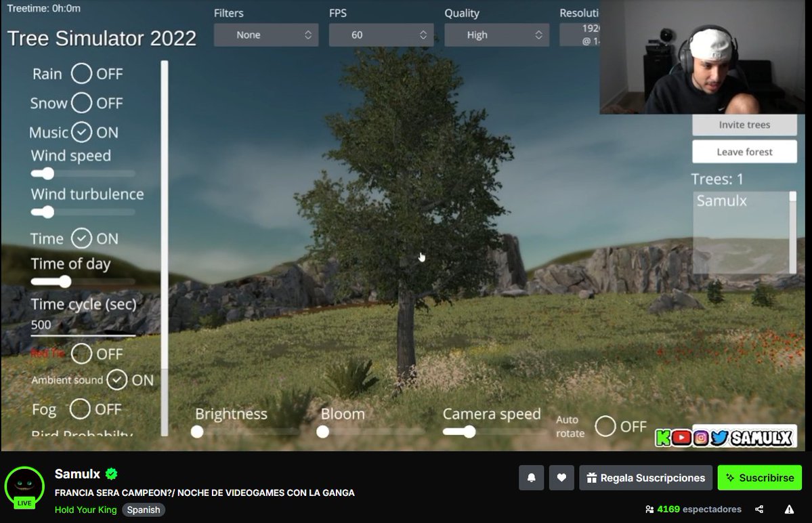
Task: Click the share icon
Action: [759, 509]
